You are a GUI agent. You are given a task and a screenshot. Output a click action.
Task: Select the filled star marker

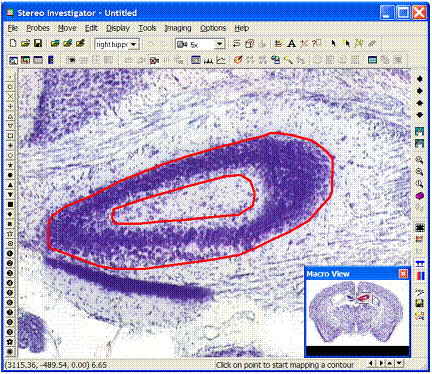click(x=10, y=165)
